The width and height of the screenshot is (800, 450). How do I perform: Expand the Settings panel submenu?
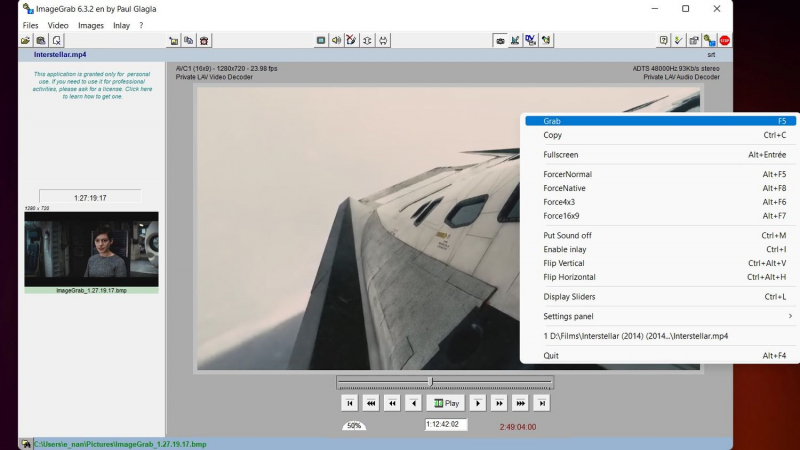pos(660,316)
